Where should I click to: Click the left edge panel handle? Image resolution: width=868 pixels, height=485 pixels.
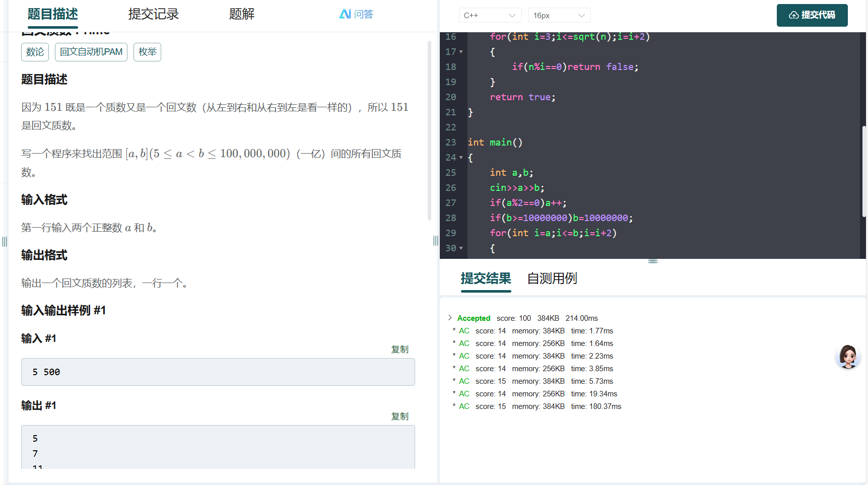[x=5, y=242]
